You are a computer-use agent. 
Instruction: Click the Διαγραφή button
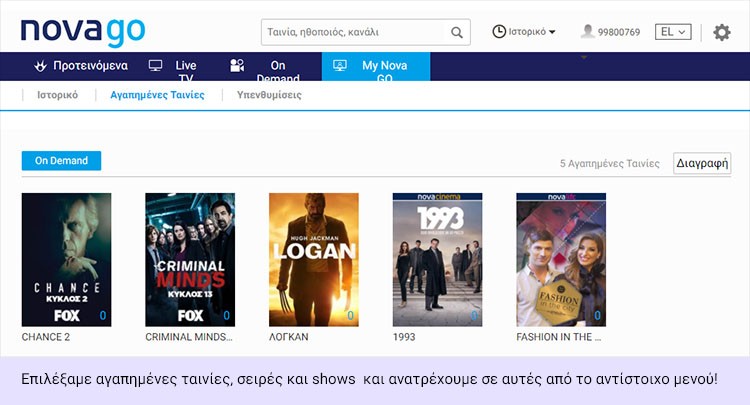click(x=702, y=163)
